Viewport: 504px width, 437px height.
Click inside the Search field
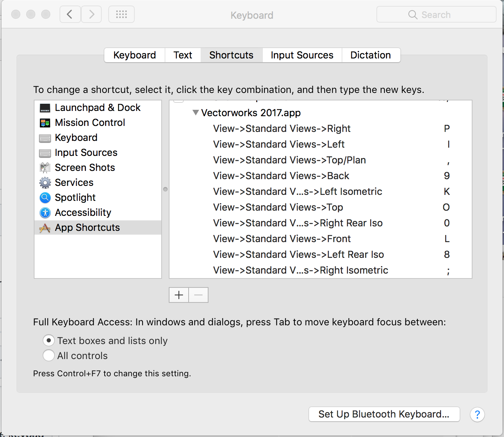pos(436,14)
